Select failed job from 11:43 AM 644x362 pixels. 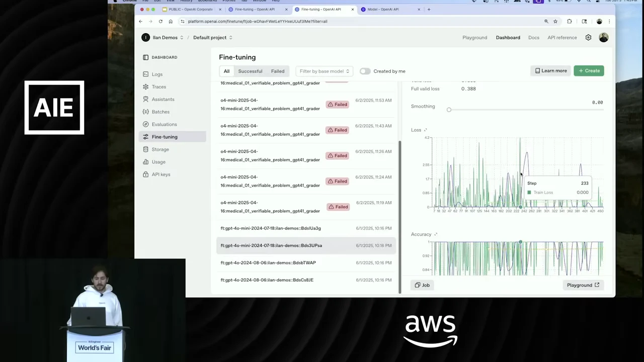pyautogui.click(x=306, y=130)
